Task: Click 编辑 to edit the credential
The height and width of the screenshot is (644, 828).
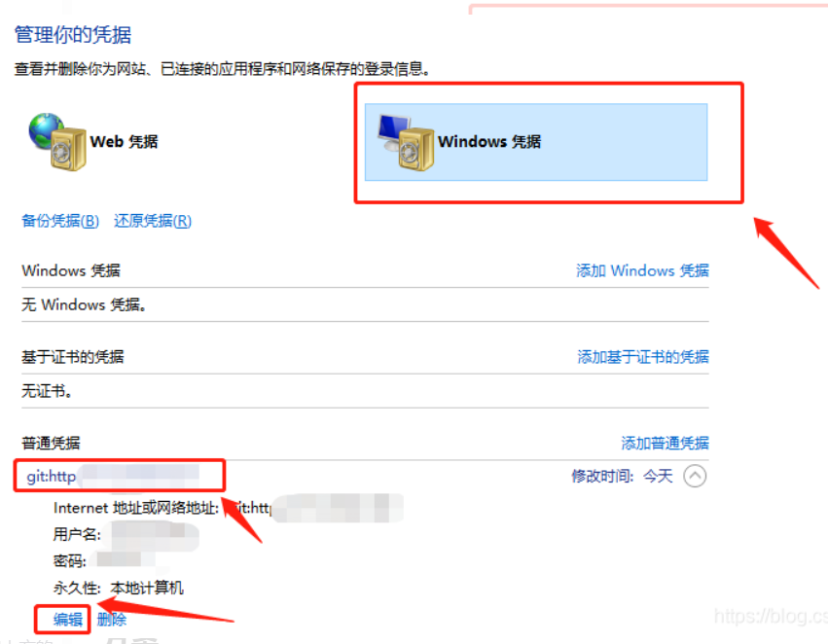Action: tap(68, 619)
